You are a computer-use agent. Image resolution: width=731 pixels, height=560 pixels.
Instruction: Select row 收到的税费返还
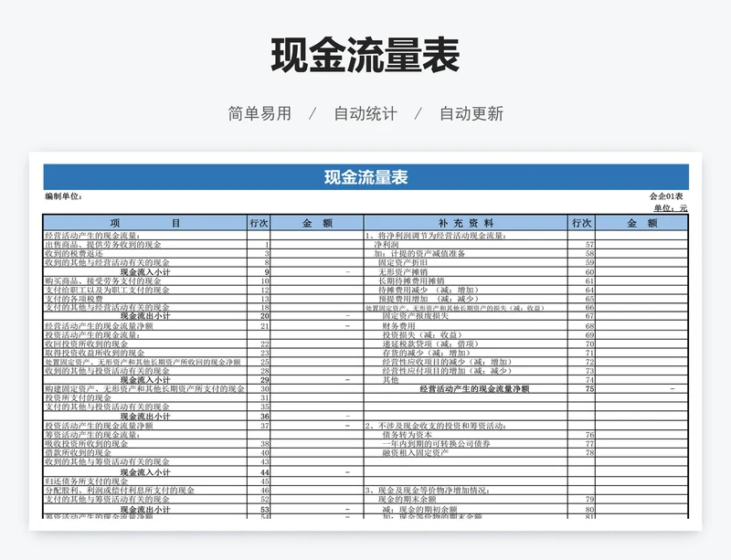(74, 253)
